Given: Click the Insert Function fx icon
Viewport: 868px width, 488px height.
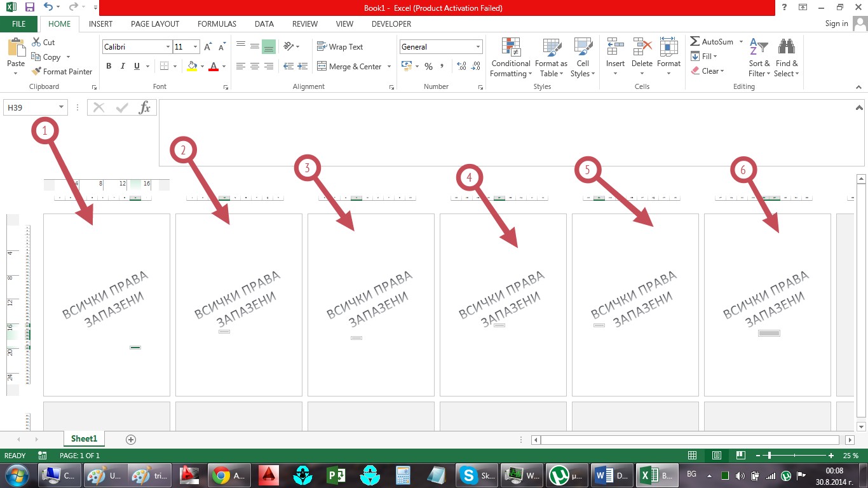Looking at the screenshot, I should 145,107.
